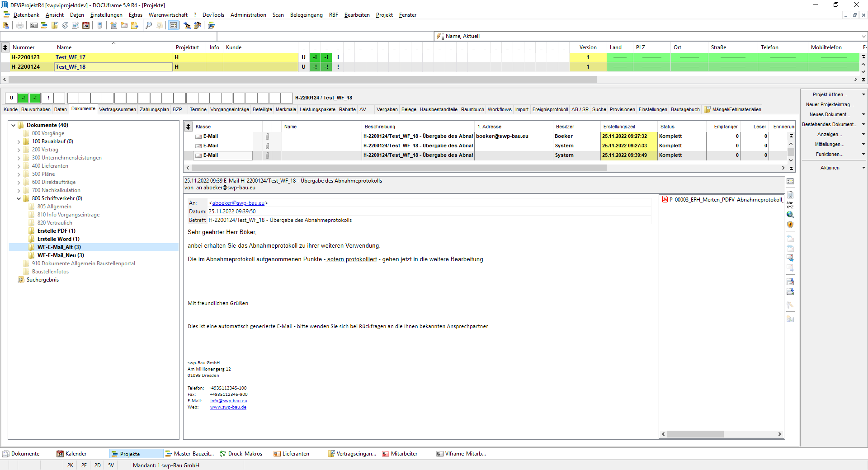Toggle the highlighted form view toolbar icon
Viewport: 868px width, 470px height.
click(x=173, y=25)
